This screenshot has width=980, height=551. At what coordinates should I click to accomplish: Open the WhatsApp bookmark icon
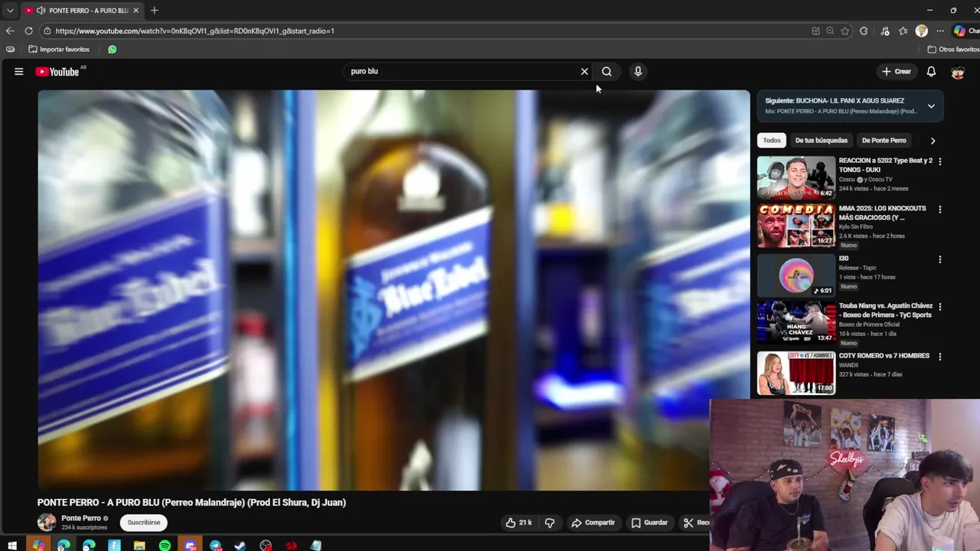pyautogui.click(x=113, y=49)
